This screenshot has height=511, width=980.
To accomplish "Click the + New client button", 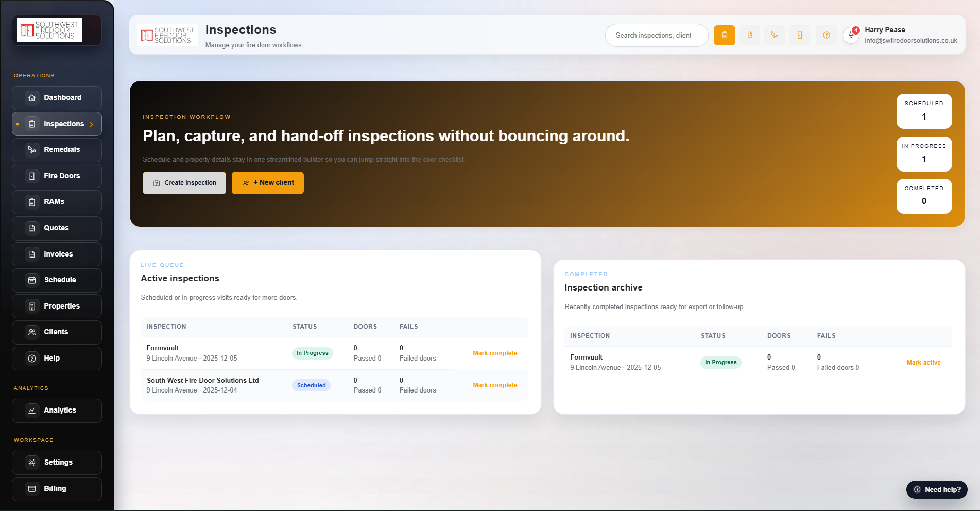I will (268, 183).
